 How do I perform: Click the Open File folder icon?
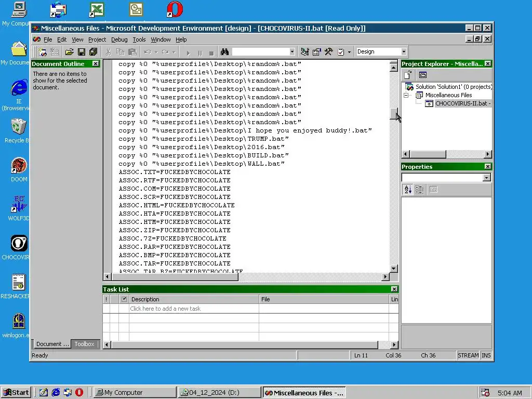[69, 52]
